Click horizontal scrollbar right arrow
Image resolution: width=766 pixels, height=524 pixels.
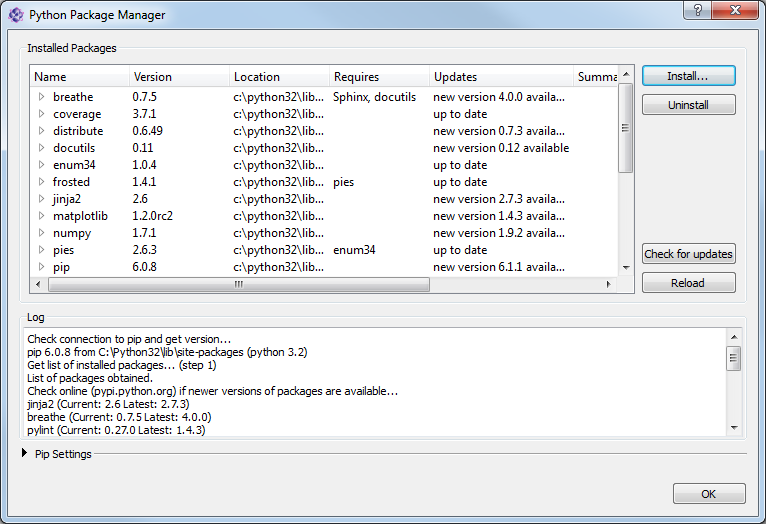point(609,284)
